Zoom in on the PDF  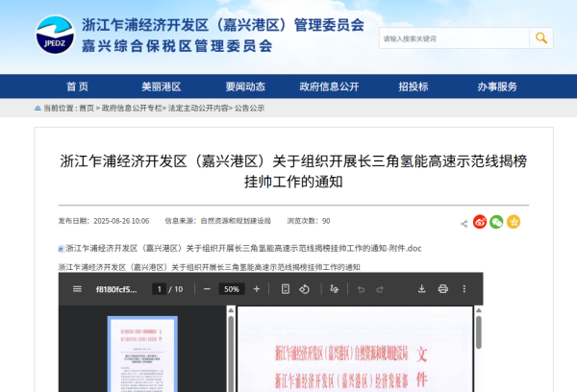pyautogui.click(x=257, y=289)
